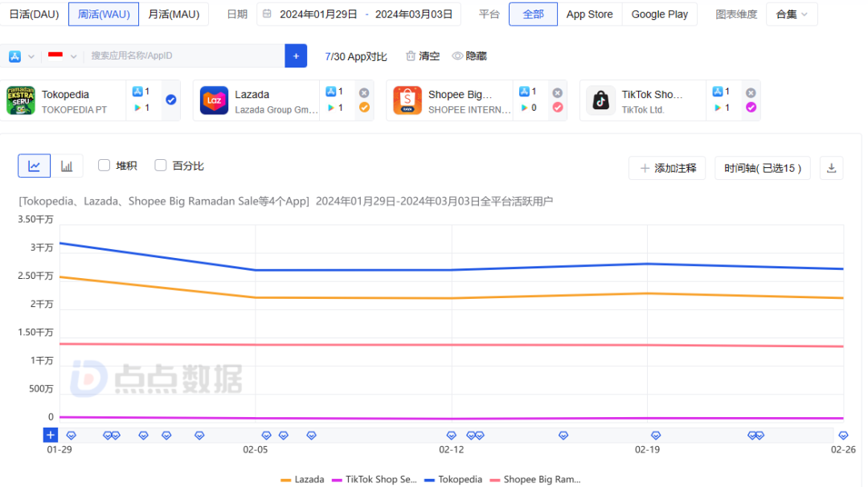Expand the App Store platform selector
This screenshot has width=868, height=487.
tap(23, 56)
